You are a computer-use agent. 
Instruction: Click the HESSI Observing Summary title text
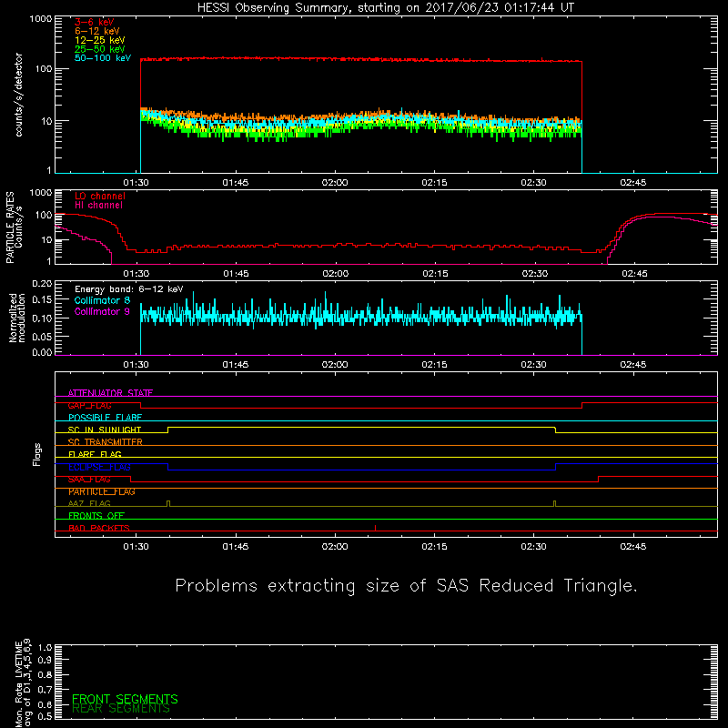[x=385, y=8]
